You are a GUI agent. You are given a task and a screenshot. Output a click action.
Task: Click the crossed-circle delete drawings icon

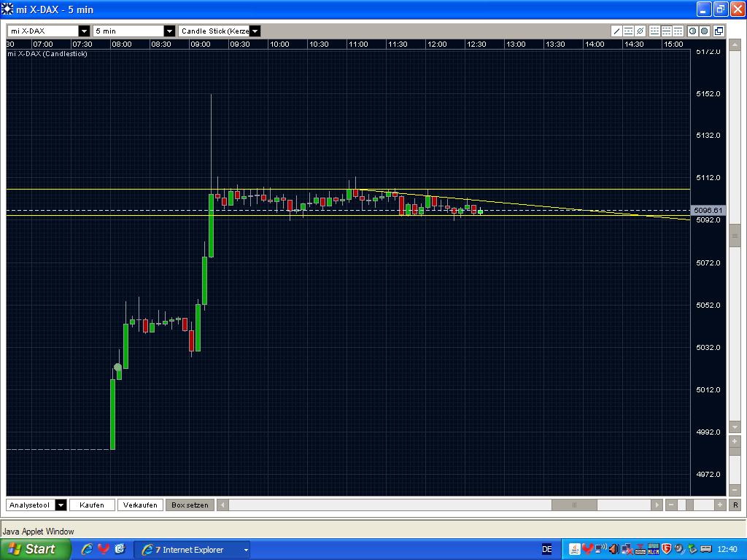point(640,31)
